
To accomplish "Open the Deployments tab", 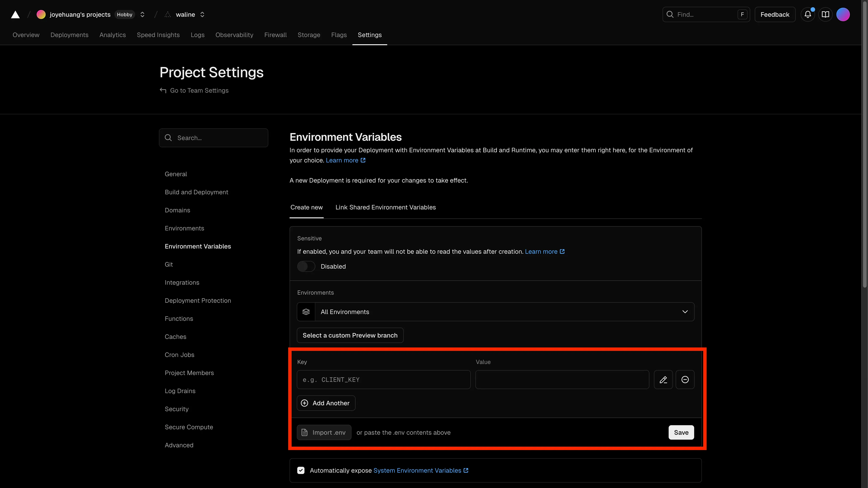I will click(69, 35).
